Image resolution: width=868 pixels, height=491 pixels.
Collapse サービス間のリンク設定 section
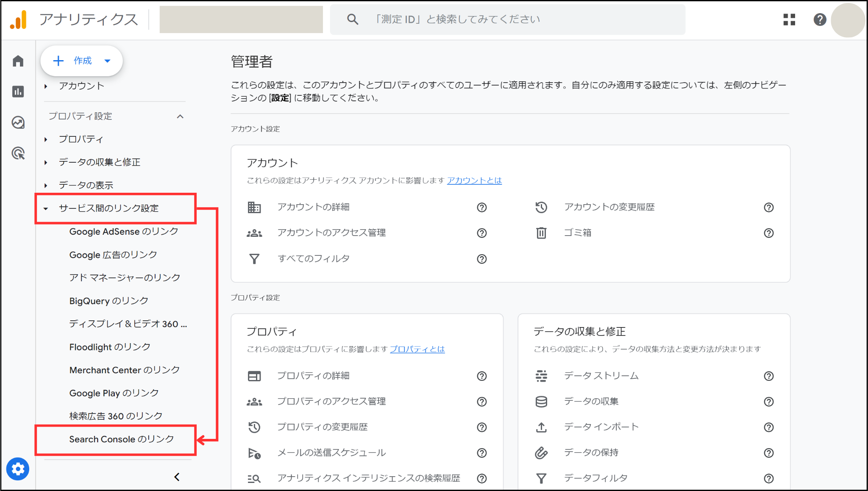(x=46, y=208)
